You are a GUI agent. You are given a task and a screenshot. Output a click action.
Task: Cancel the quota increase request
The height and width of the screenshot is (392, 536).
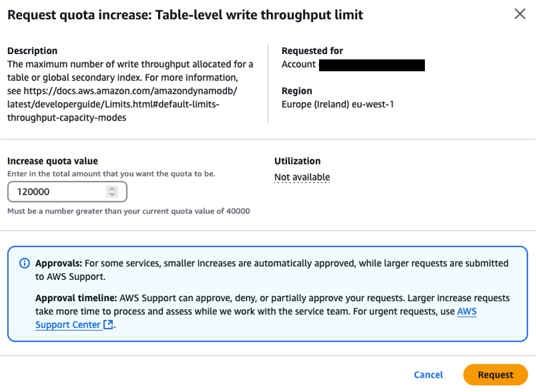[x=428, y=375]
